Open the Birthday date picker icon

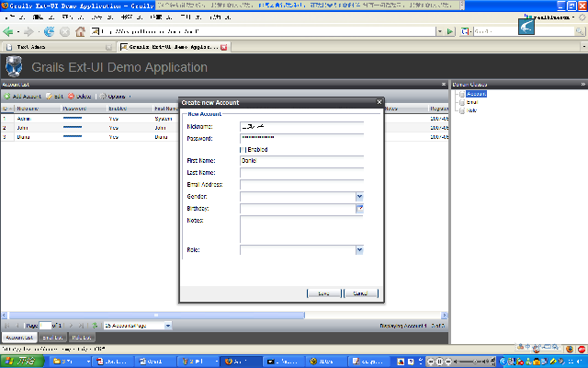click(x=359, y=209)
